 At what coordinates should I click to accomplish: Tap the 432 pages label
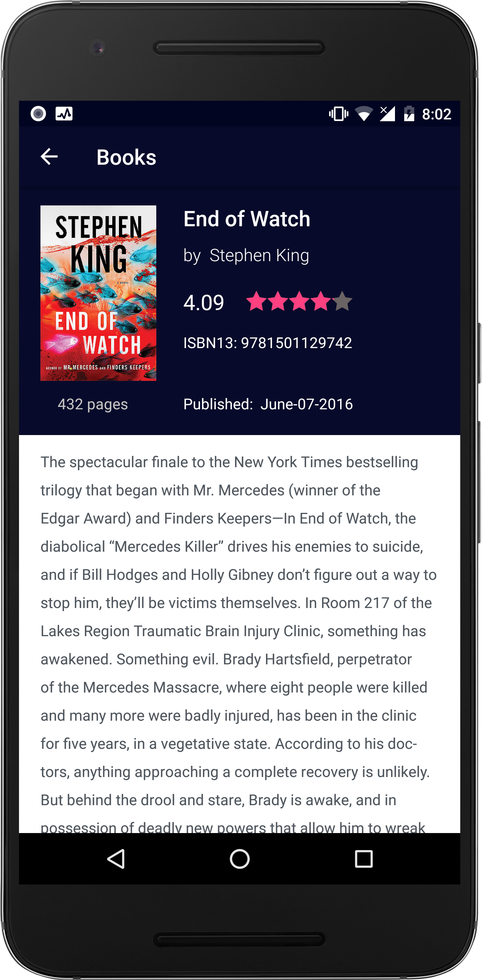(x=93, y=404)
